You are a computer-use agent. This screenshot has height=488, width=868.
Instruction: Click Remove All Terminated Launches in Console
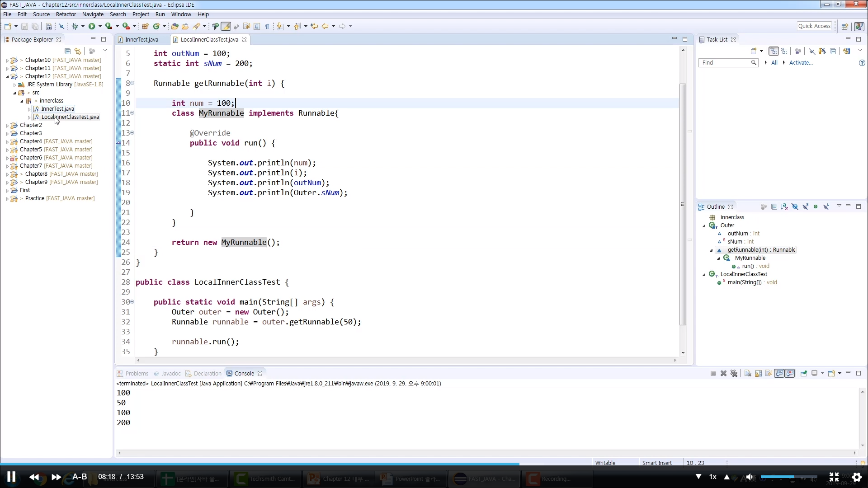(734, 373)
